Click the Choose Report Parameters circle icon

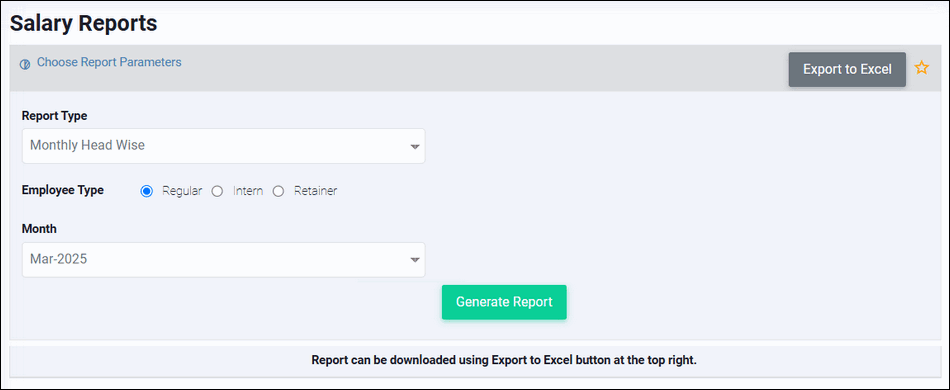[x=25, y=64]
